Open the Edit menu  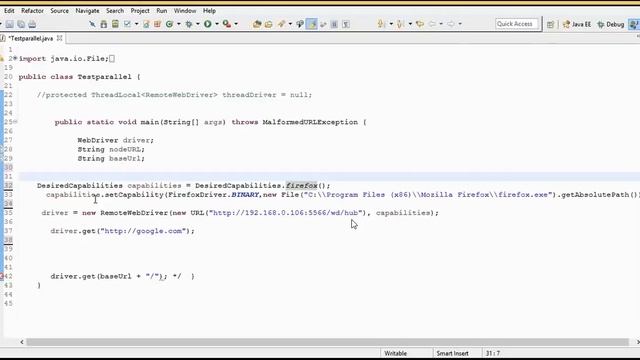click(9, 11)
